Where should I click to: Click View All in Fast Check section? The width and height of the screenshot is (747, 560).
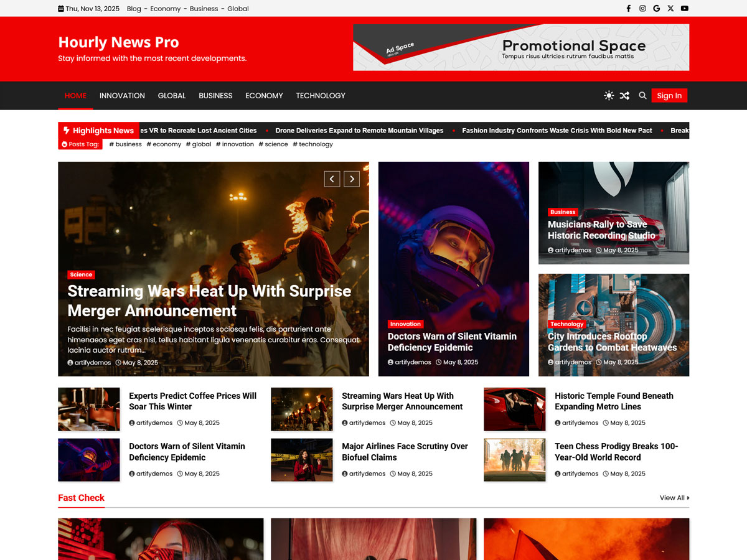pyautogui.click(x=675, y=498)
